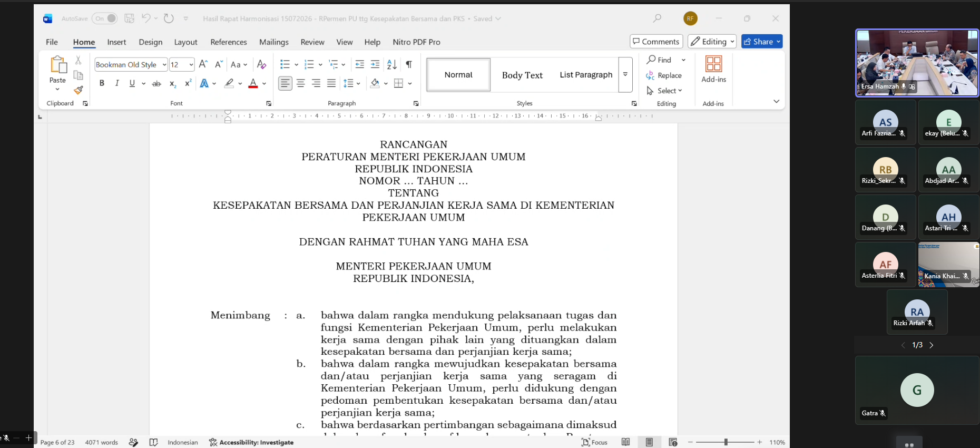Open the References tab
The image size is (980, 448).
(x=228, y=42)
